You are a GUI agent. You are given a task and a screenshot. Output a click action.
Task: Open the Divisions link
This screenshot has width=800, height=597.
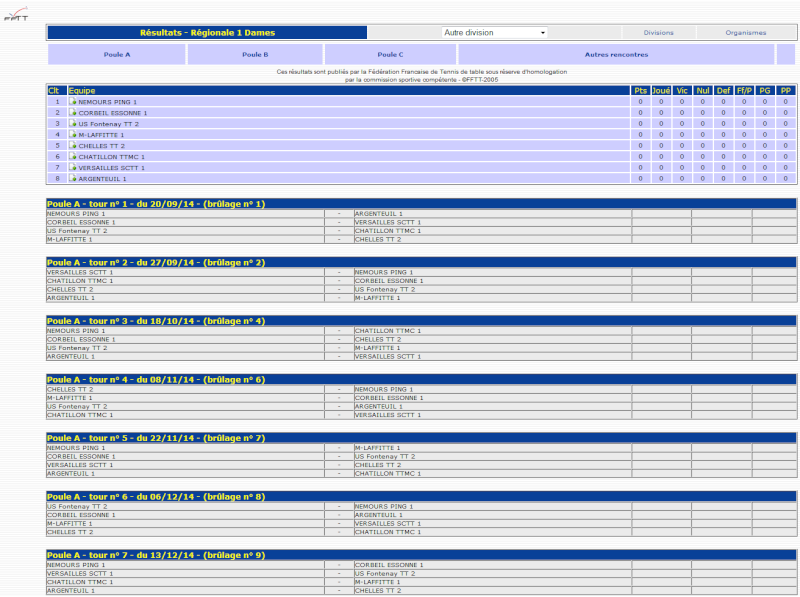point(658,33)
